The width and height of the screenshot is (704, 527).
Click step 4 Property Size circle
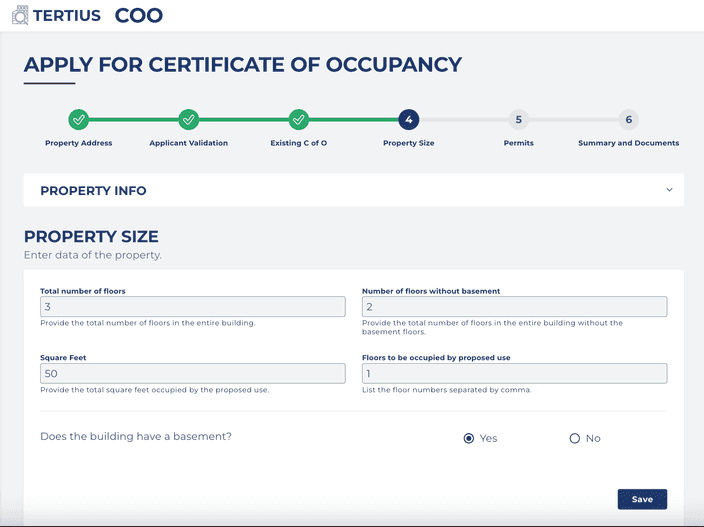point(408,120)
